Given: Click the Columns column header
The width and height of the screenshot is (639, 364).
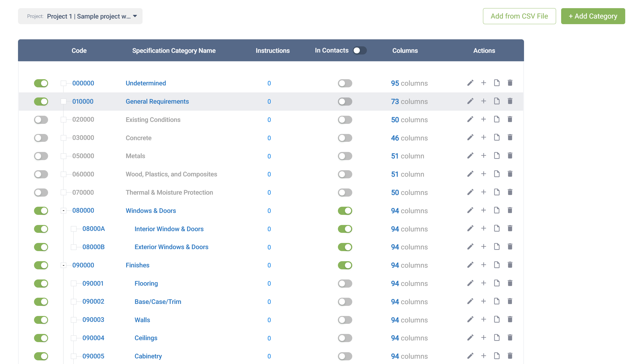Looking at the screenshot, I should coord(405,51).
